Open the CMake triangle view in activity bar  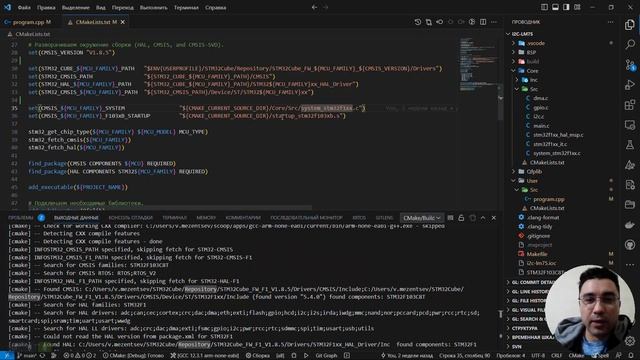pyautogui.click(x=630, y=164)
